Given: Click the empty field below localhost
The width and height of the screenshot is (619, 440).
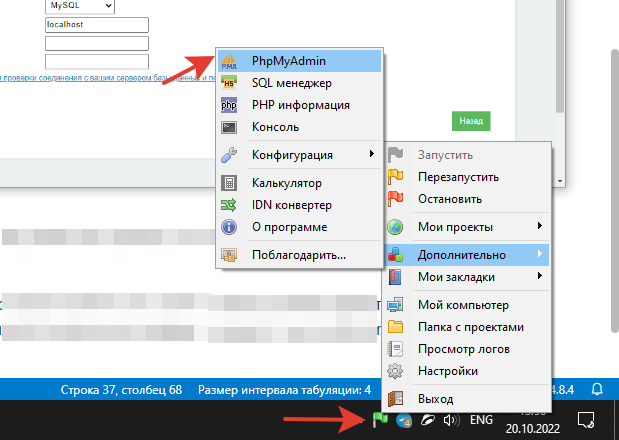Looking at the screenshot, I should [x=97, y=43].
